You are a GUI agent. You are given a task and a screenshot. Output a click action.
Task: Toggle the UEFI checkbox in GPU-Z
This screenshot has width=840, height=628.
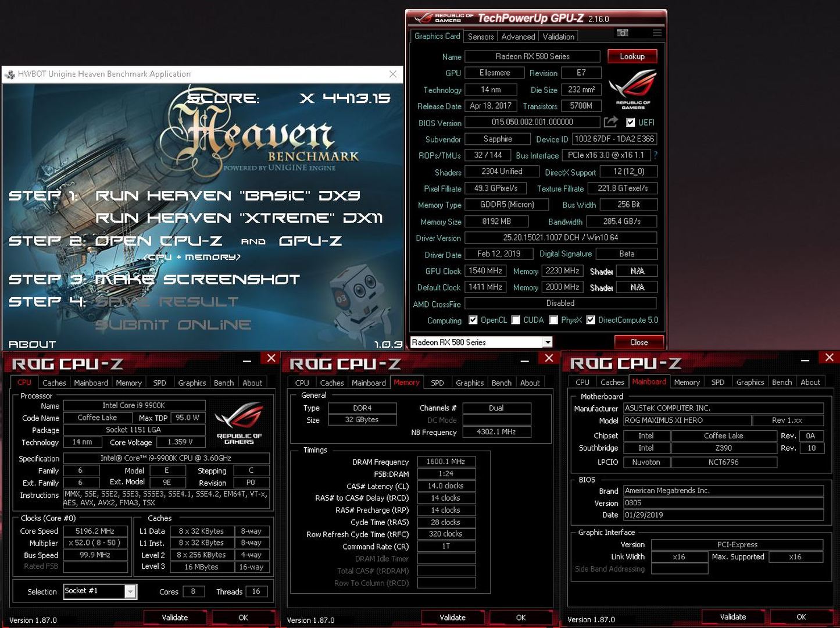(630, 123)
